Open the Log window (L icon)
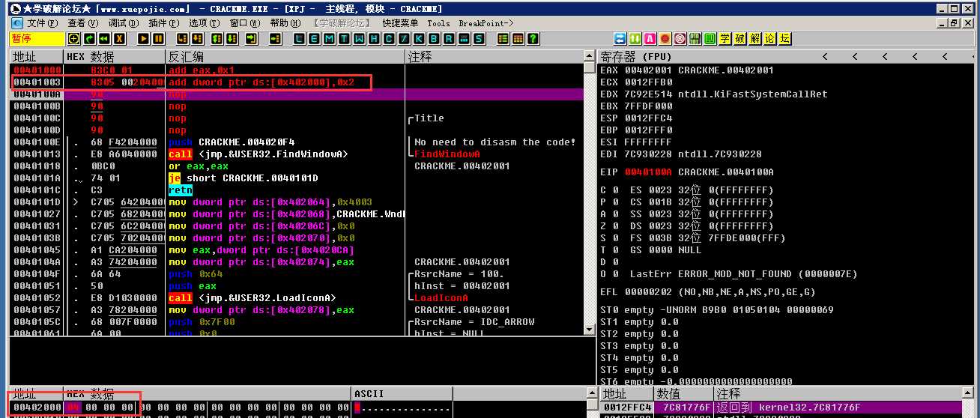980x418 pixels. pos(300,38)
